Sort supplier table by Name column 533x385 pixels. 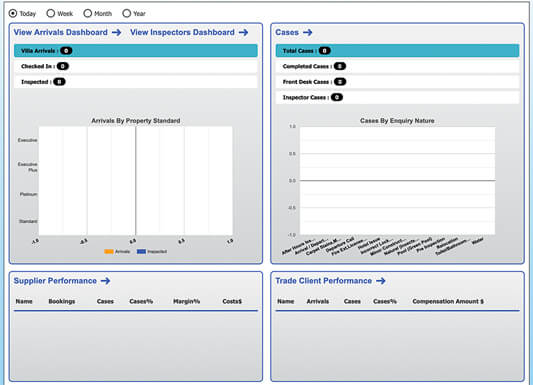pyautogui.click(x=24, y=301)
